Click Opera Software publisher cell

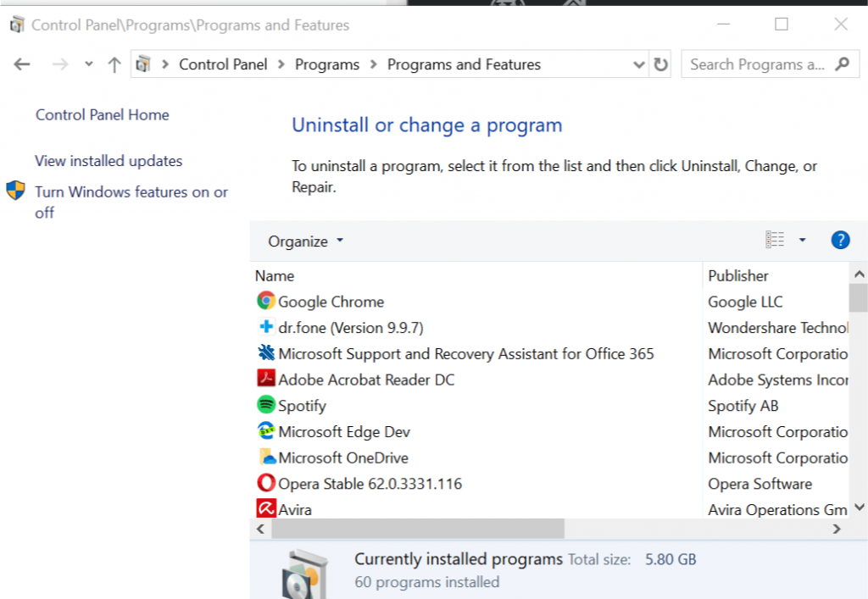coord(760,484)
